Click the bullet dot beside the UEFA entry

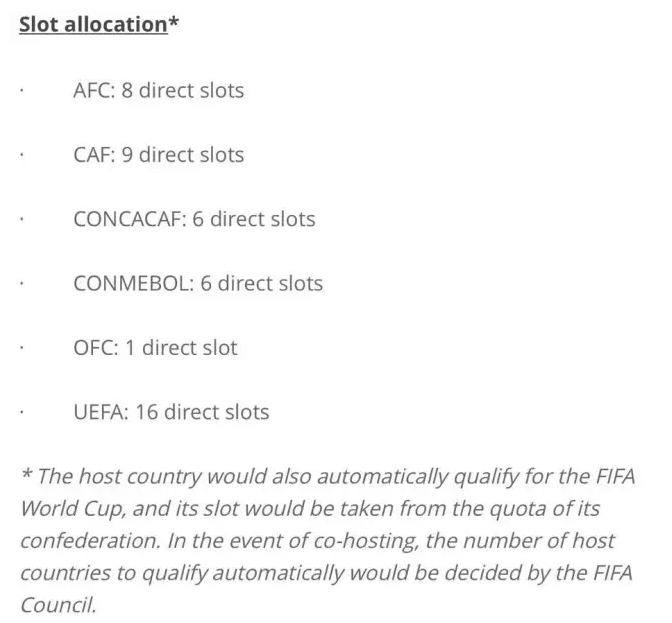point(21,412)
